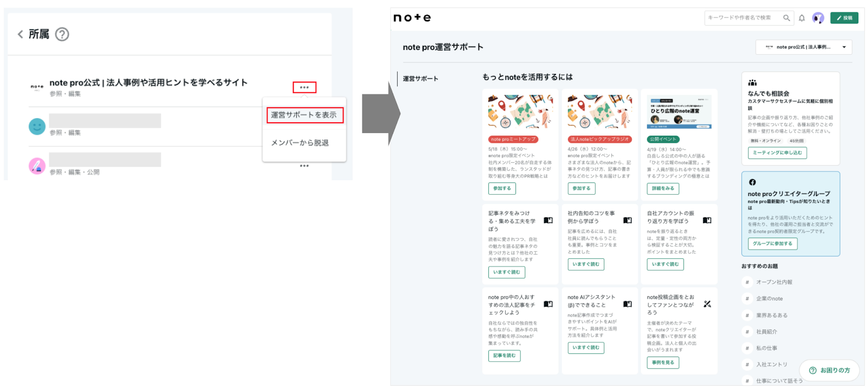Click book icon on 自社アカウントの振り返り方 card
The height and width of the screenshot is (388, 868).
pyautogui.click(x=707, y=220)
